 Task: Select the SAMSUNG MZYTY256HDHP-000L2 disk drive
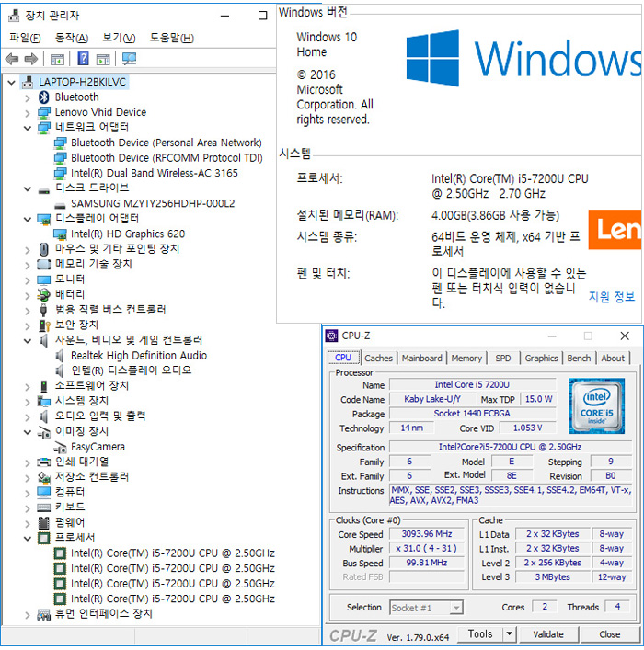(x=152, y=203)
